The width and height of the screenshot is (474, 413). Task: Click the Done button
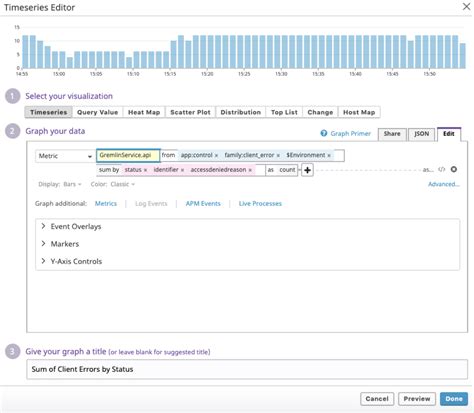(x=454, y=399)
